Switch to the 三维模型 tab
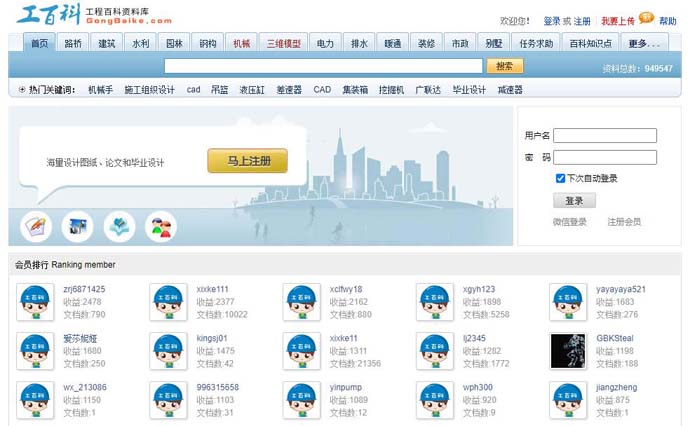The width and height of the screenshot is (690, 426). tap(283, 44)
